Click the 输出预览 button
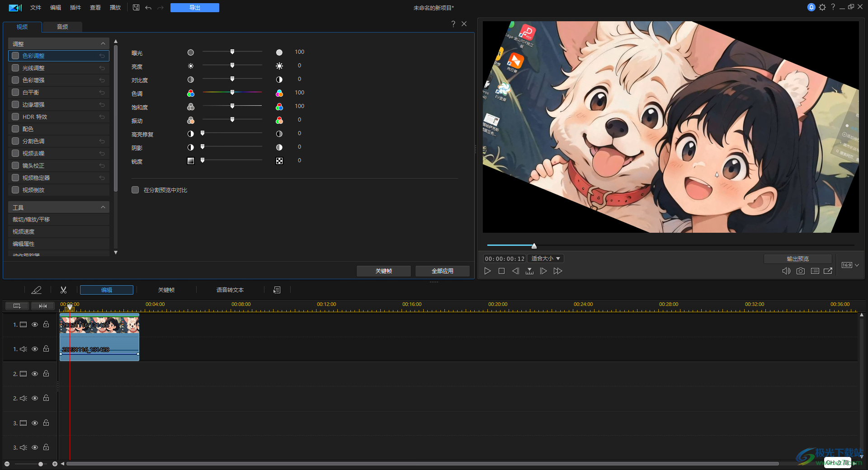The height and width of the screenshot is (470, 868). click(798, 258)
